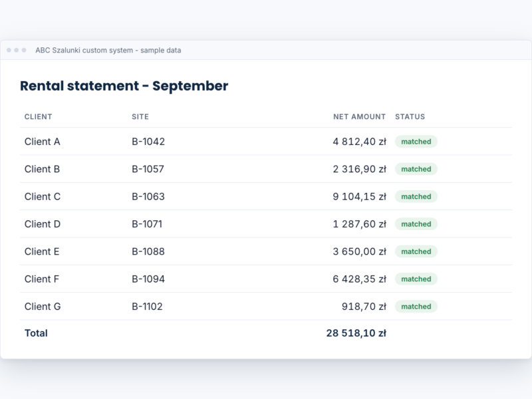Select the 'Client A' cell
The height and width of the screenshot is (399, 532).
pyautogui.click(x=42, y=142)
